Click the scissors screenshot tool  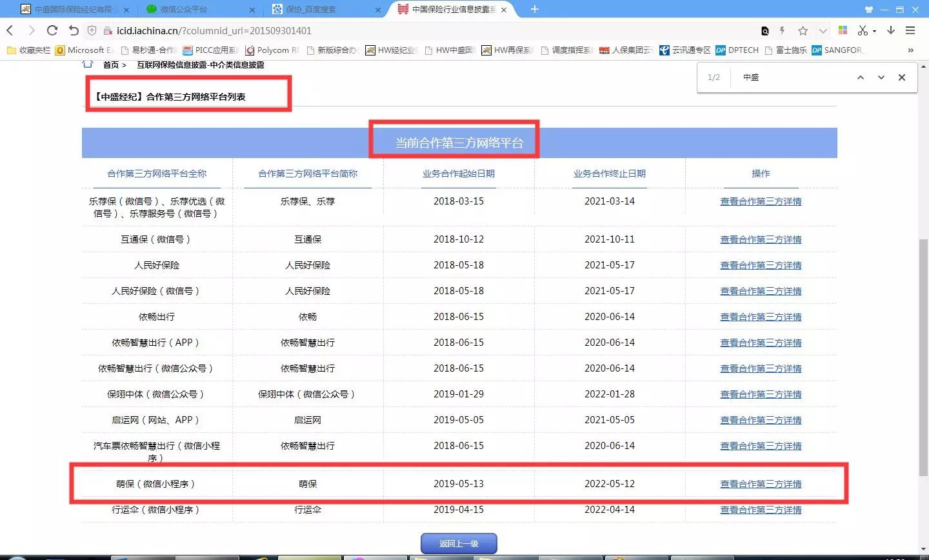(x=863, y=30)
